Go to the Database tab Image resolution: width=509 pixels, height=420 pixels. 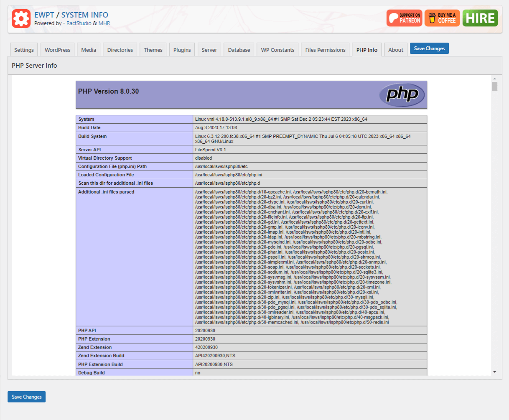239,50
